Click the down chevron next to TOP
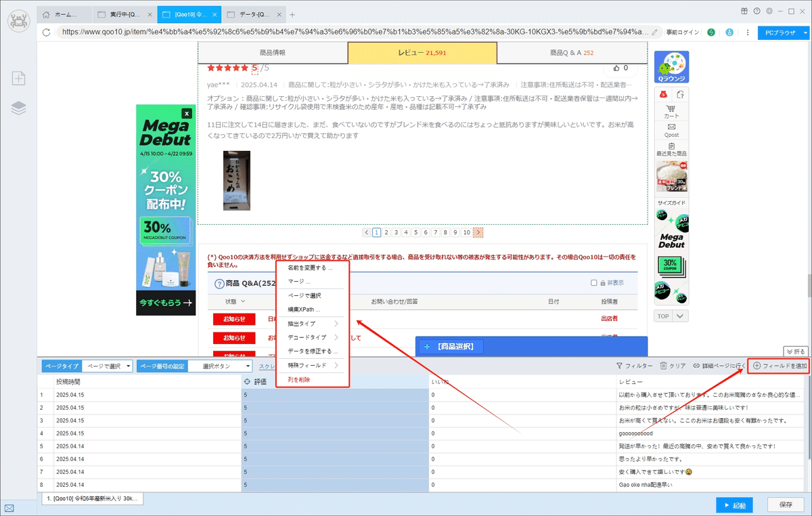Viewport: 812px width, 516px height. pyautogui.click(x=681, y=316)
